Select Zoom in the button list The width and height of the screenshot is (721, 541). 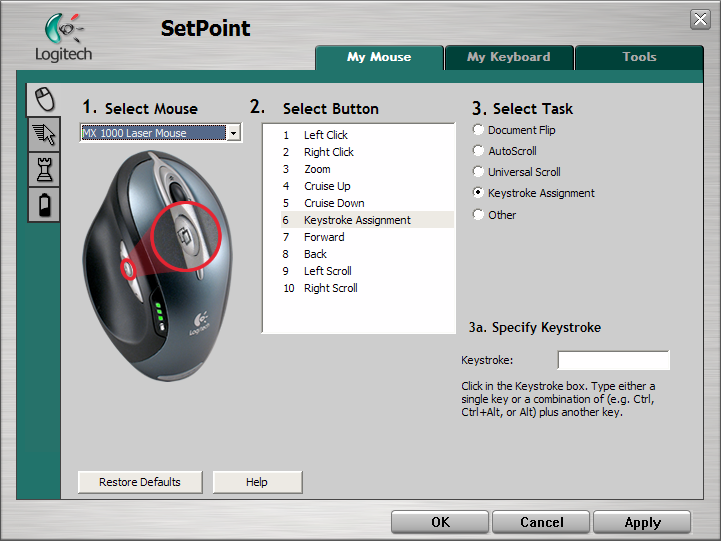tap(317, 169)
